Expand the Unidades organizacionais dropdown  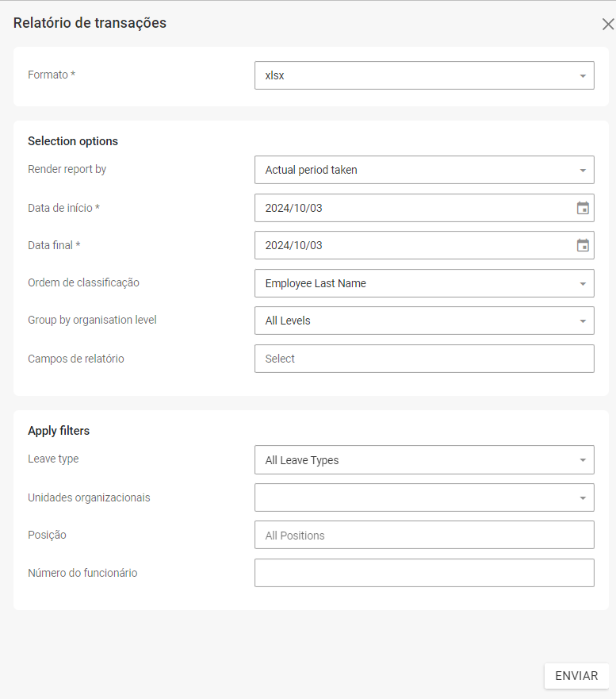(x=583, y=498)
